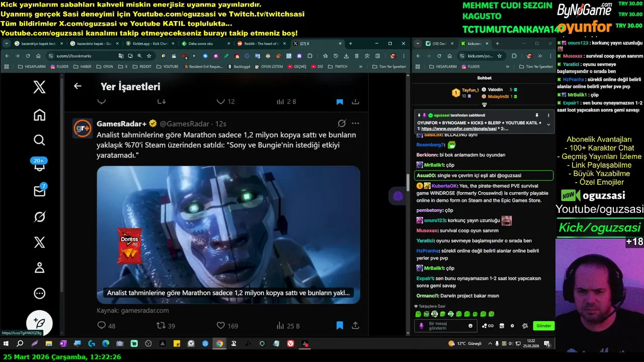644x362 pixels.
Task: Click Gönder send button
Action: tap(543, 326)
